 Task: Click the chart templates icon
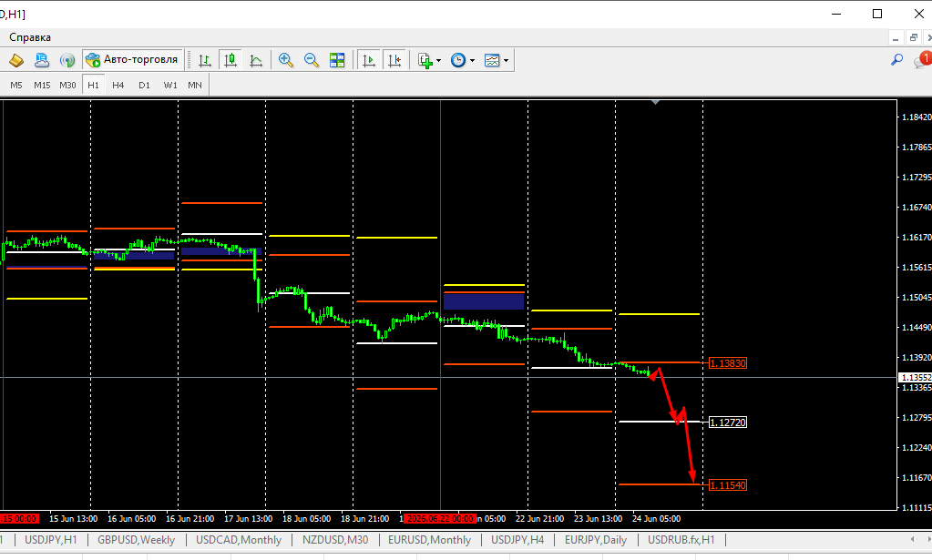pos(492,60)
